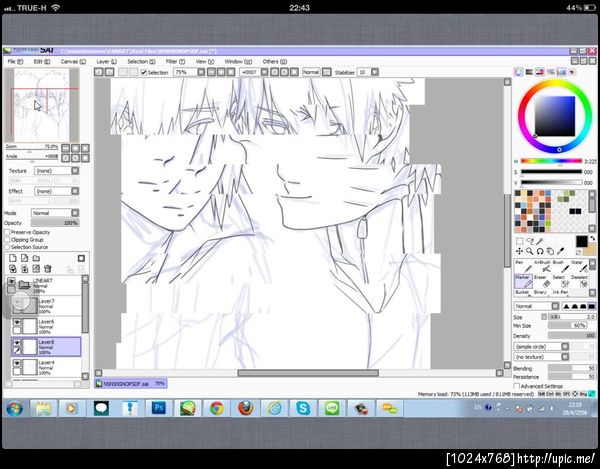
Task: Choose the Eyedropper color picker tool
Action: (560, 251)
